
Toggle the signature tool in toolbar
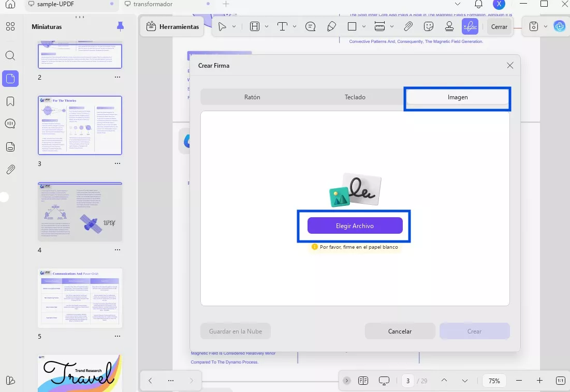click(470, 26)
